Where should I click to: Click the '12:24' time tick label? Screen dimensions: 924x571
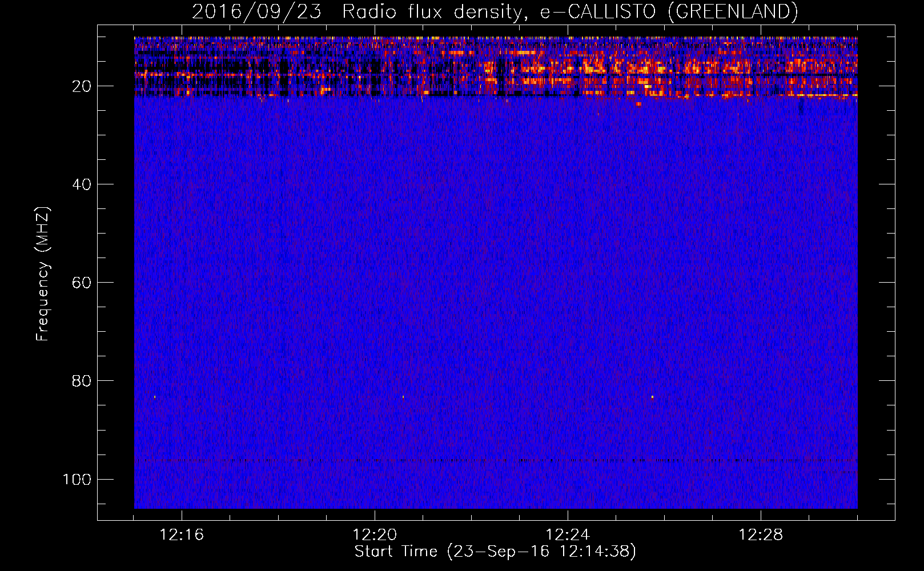point(568,535)
